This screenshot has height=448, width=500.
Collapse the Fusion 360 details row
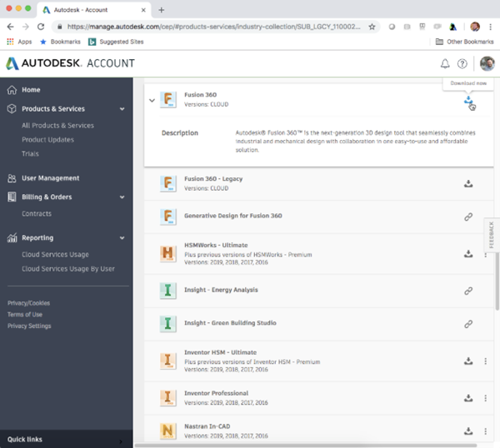tap(152, 101)
